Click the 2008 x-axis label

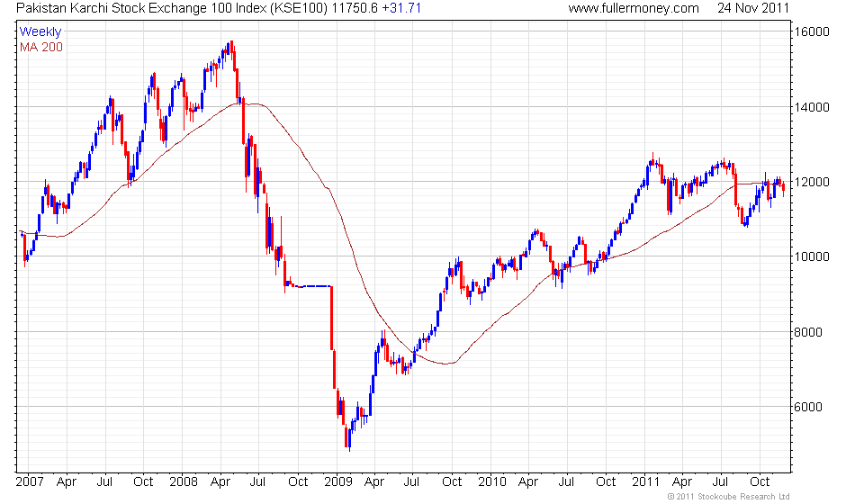[184, 482]
